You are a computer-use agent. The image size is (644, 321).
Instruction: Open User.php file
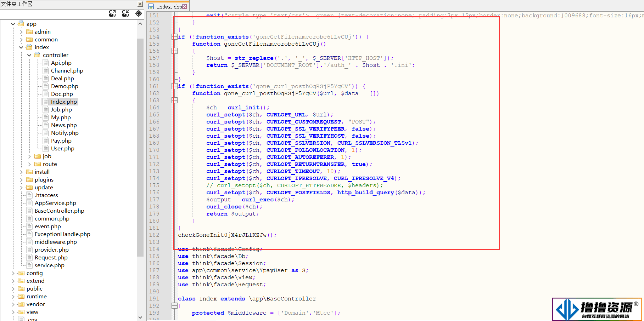[x=62, y=149]
